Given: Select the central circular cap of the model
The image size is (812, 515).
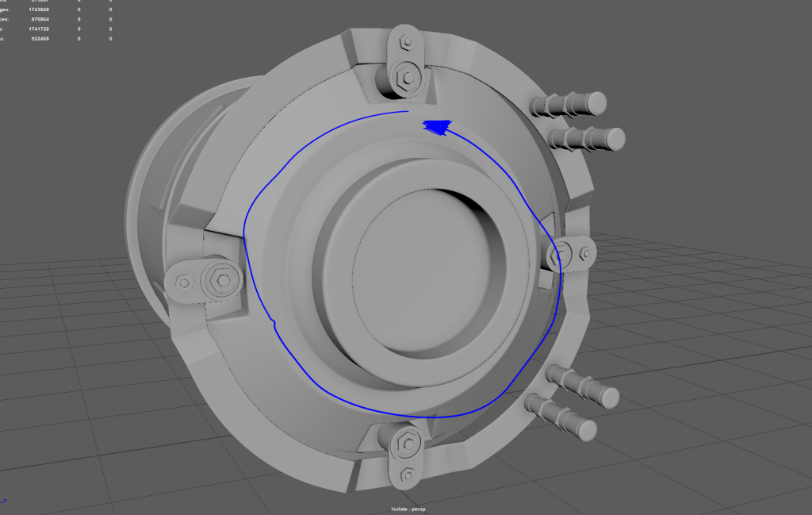Looking at the screenshot, I should pos(422,270).
